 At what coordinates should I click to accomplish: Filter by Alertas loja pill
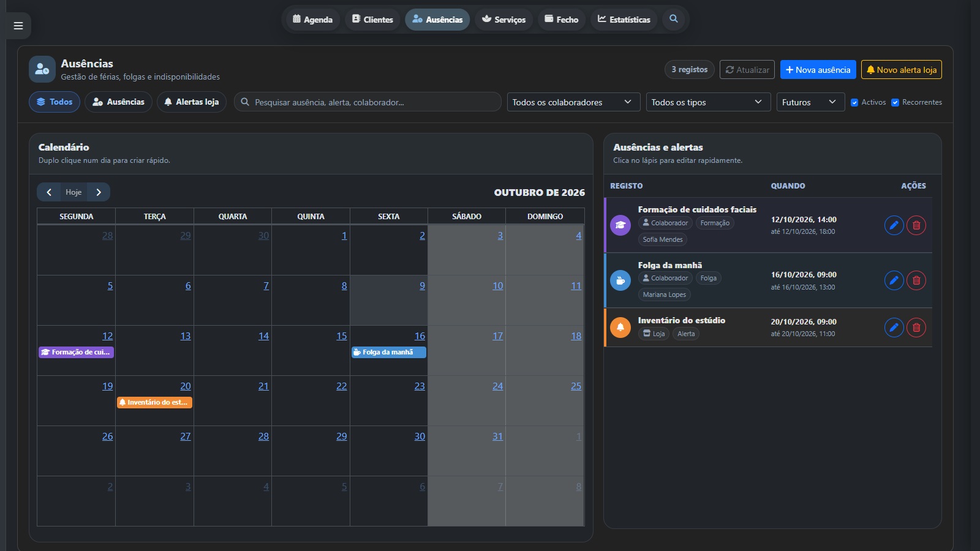click(192, 102)
